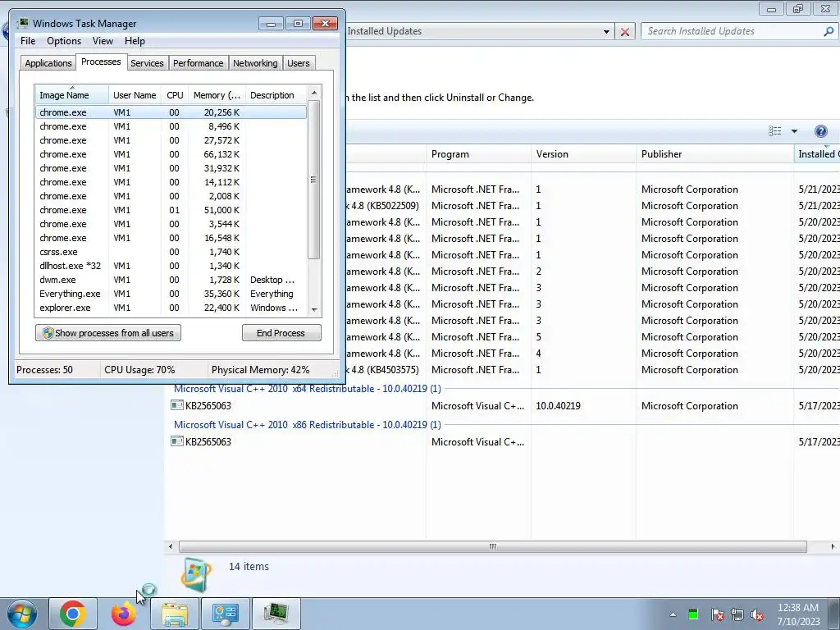Viewport: 840px width, 630px height.
Task: Select Task Manager taskbar icon
Action: 276,614
